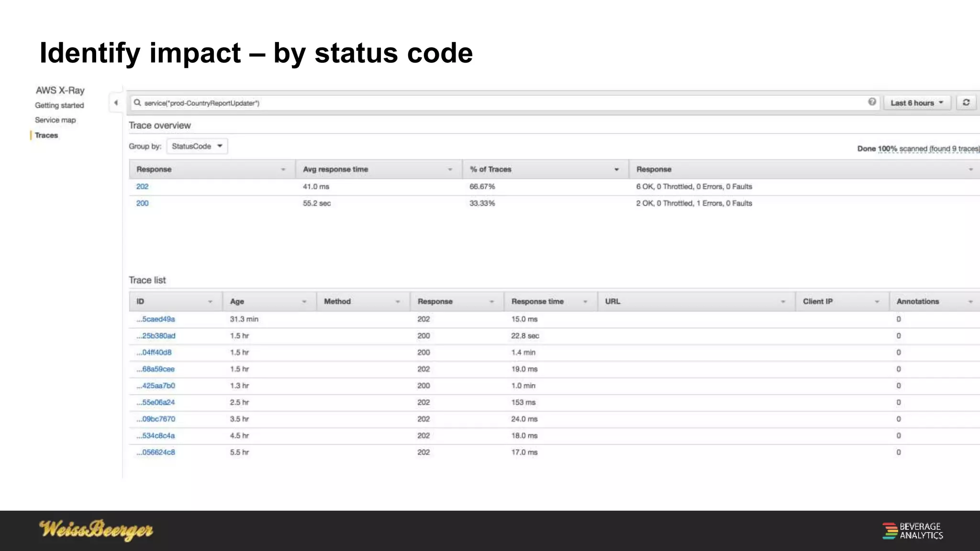Click the 22.8 sec response time cell

tap(525, 336)
